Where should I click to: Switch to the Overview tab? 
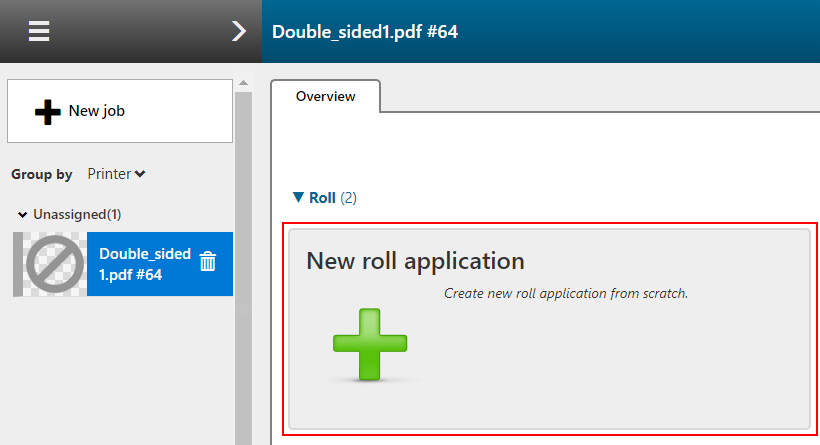(325, 96)
